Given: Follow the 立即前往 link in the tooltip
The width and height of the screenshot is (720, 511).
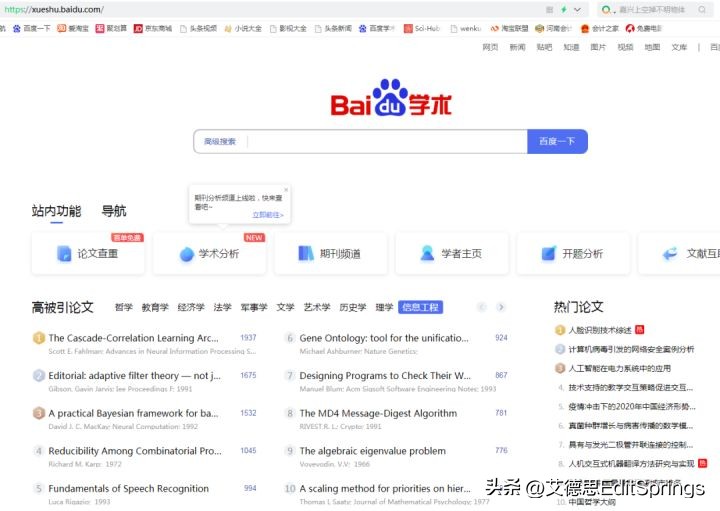Looking at the screenshot, I should (x=268, y=214).
